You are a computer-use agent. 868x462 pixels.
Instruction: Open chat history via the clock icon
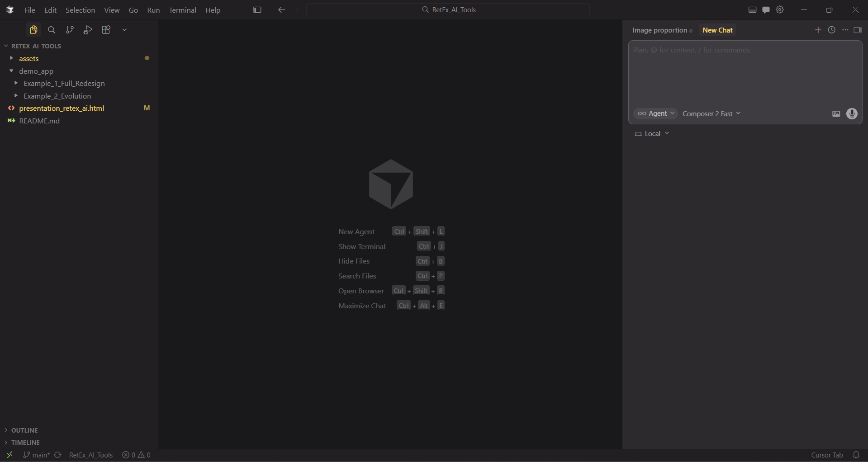click(832, 30)
